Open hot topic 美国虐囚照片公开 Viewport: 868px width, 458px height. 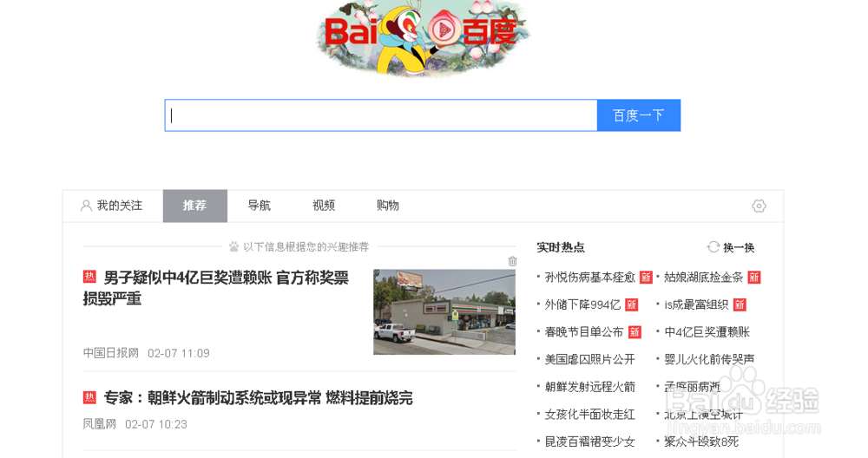[590, 359]
